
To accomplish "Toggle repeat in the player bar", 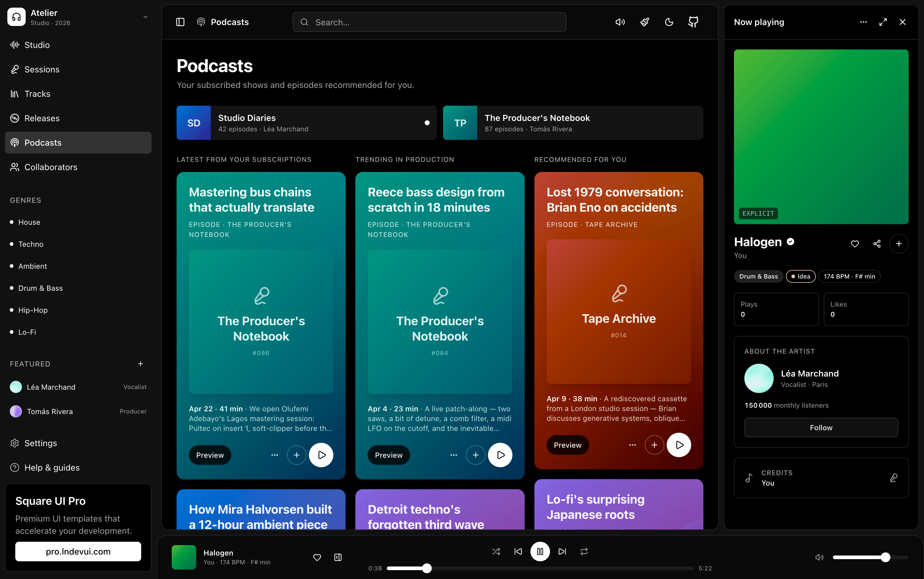I will [584, 552].
